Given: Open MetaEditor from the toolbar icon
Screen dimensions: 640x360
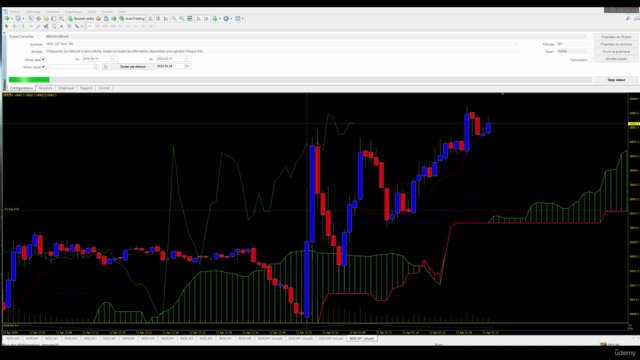Looking at the screenshot, I should tap(98, 19).
